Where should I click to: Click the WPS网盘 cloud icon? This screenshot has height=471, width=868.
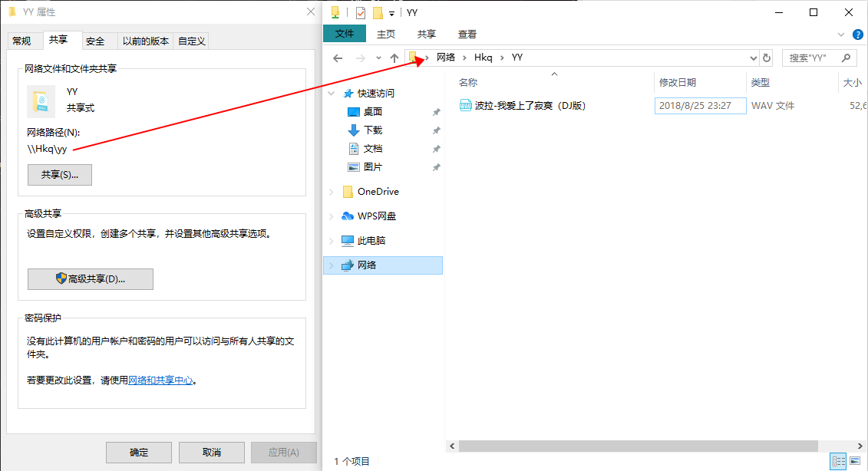point(348,216)
